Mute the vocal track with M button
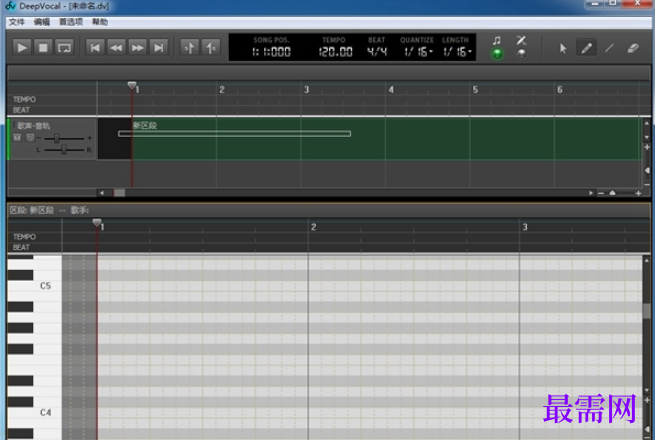This screenshot has width=655, height=440. [17, 137]
